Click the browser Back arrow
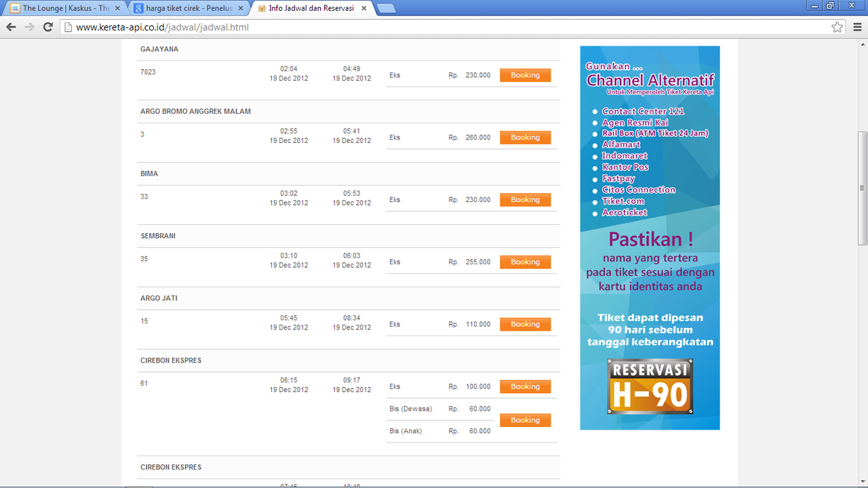This screenshot has width=868, height=488. click(x=11, y=27)
